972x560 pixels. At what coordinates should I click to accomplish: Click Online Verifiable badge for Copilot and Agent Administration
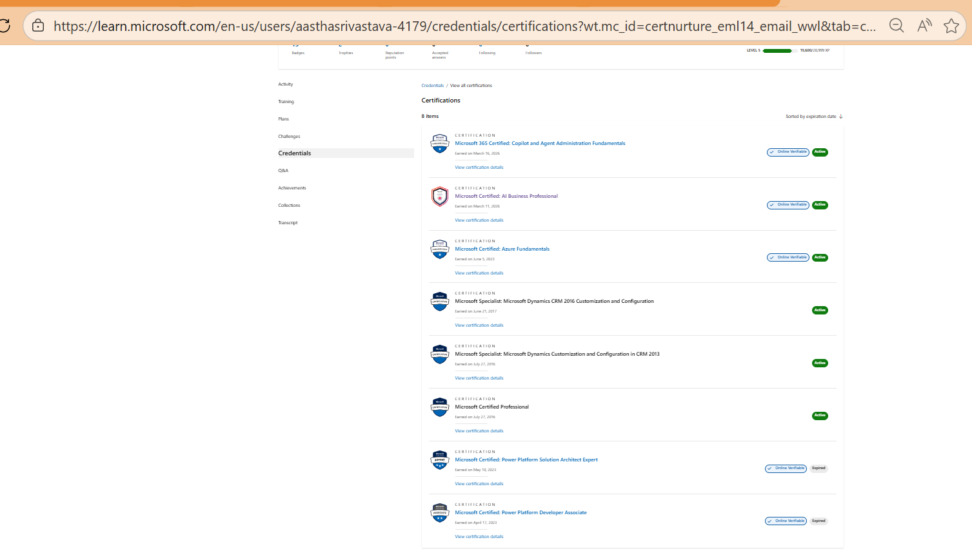788,152
